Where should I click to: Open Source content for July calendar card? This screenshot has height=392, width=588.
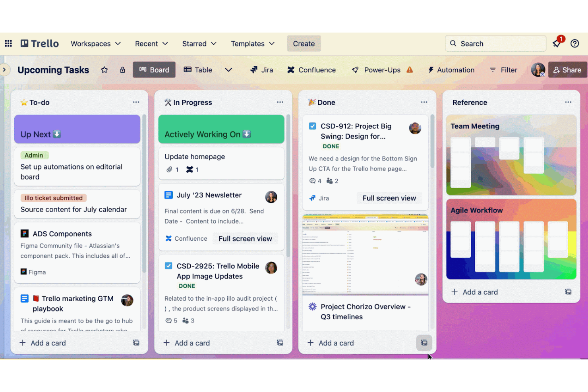tap(77, 204)
